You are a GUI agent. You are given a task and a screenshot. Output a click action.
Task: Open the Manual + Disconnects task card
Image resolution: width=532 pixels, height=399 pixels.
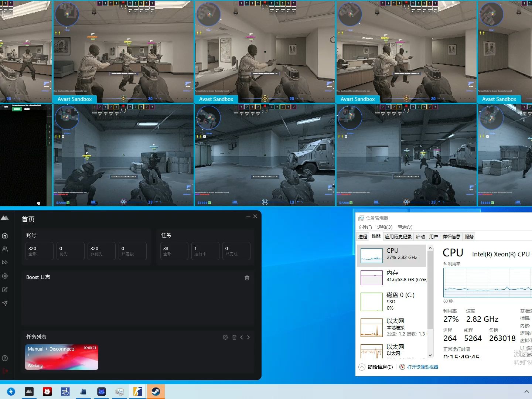(62, 357)
